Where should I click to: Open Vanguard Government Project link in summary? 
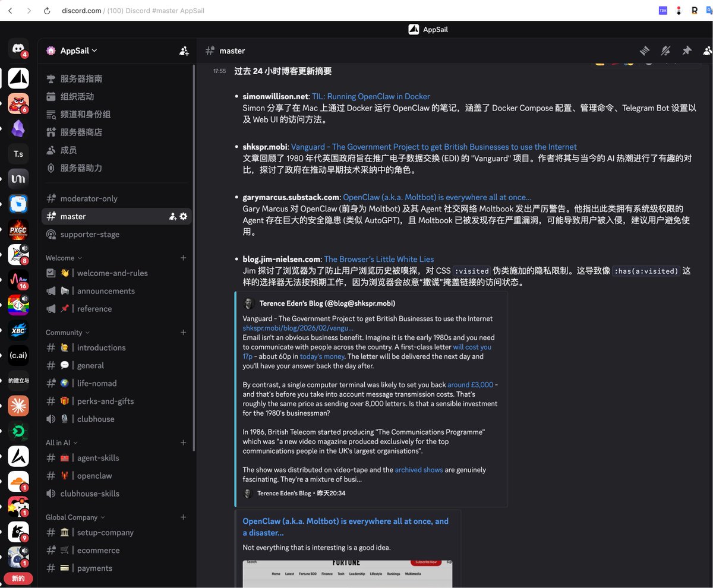(x=434, y=147)
